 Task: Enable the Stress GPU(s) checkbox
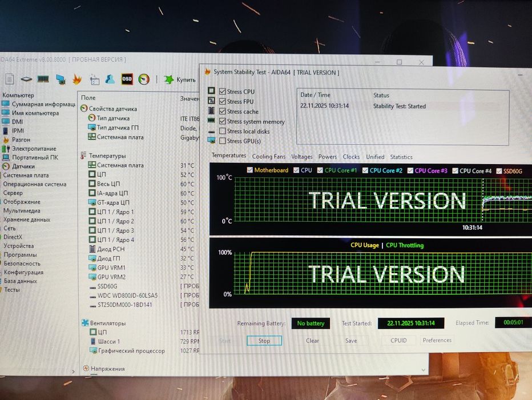223,141
